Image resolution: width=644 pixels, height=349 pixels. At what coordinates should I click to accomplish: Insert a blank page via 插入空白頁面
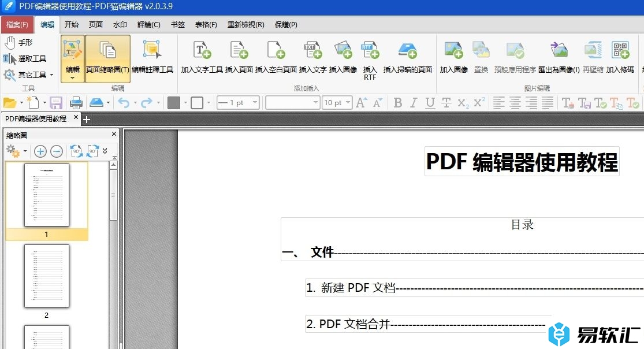point(276,58)
